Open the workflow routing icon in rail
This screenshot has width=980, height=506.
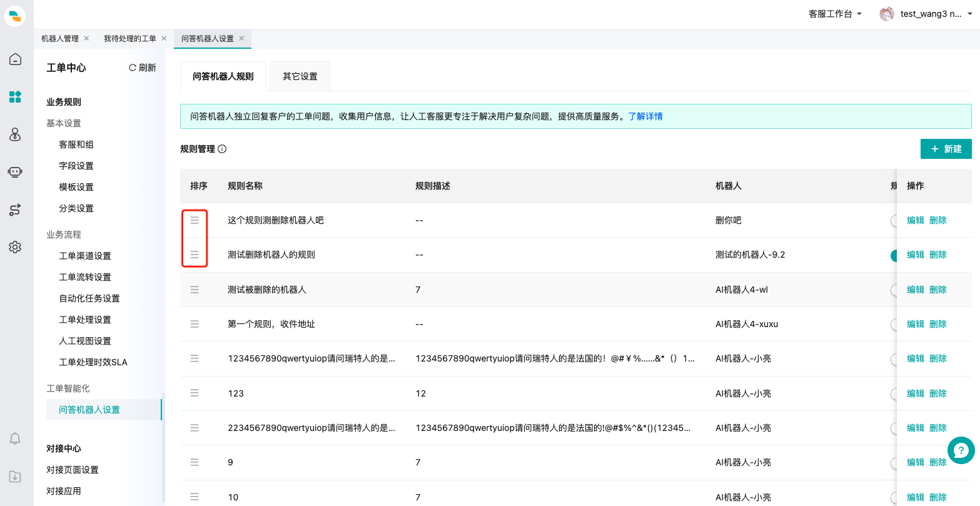[15, 210]
